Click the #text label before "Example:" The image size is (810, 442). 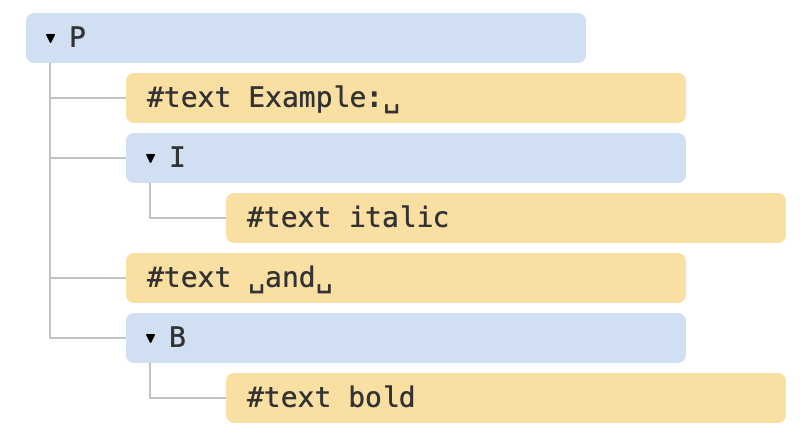pyautogui.click(x=188, y=98)
